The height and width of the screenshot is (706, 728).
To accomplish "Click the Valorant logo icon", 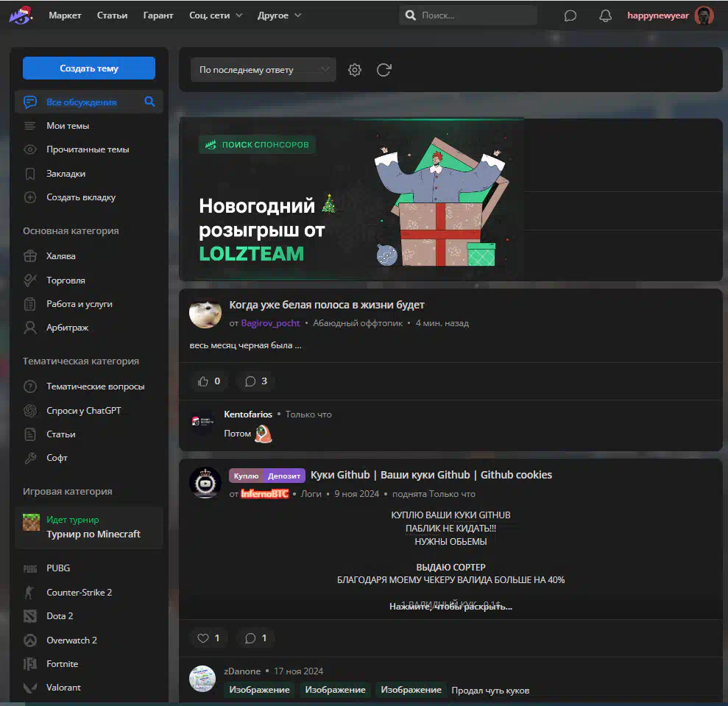I will [30, 688].
